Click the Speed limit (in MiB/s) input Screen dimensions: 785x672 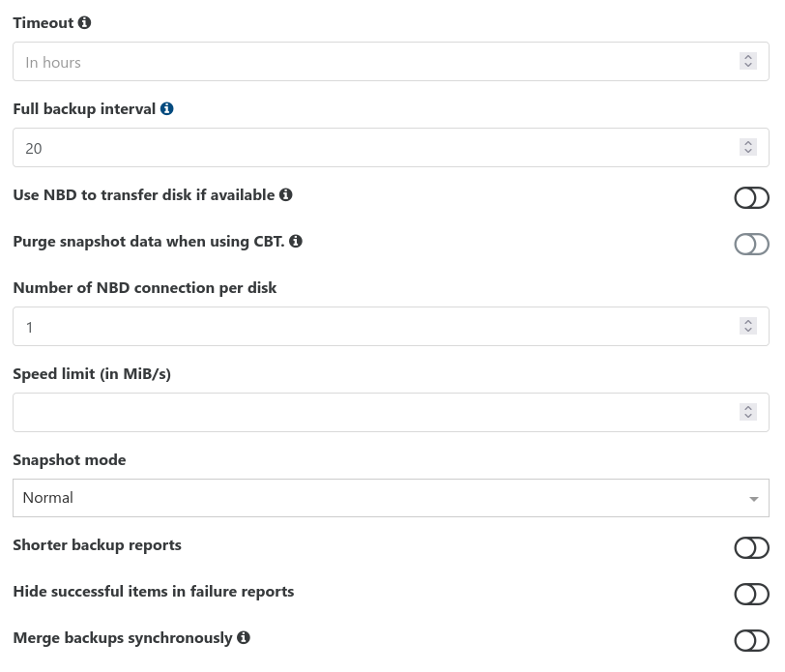coord(391,413)
